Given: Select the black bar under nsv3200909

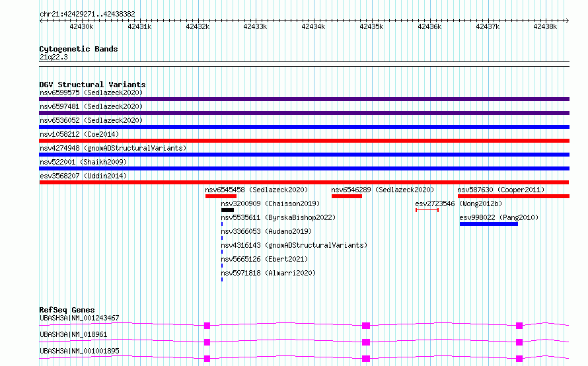Looking at the screenshot, I should 228,210.
